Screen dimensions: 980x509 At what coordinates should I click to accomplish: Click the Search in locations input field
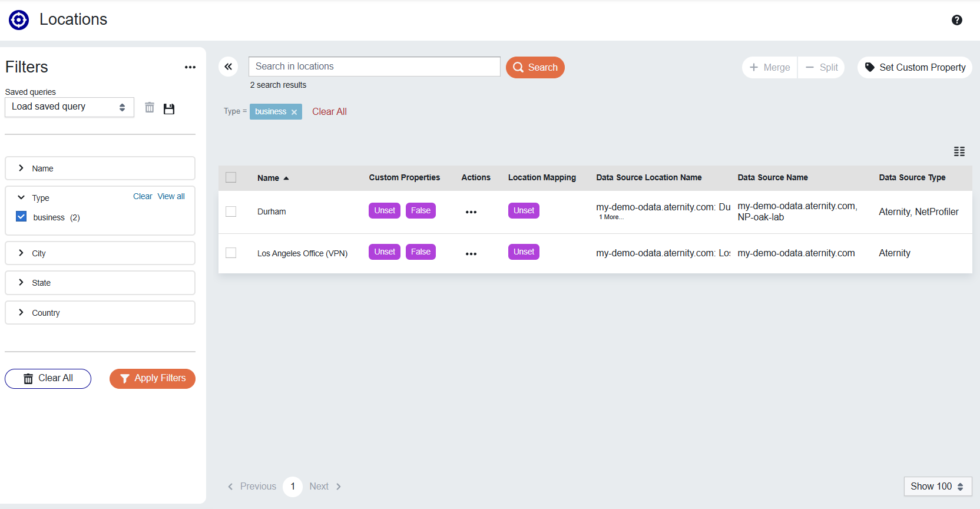(x=374, y=67)
